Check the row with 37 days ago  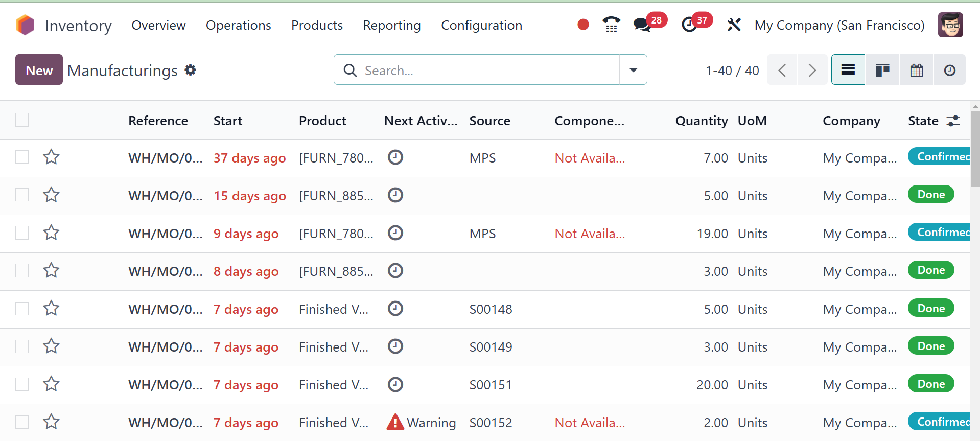[x=22, y=157]
